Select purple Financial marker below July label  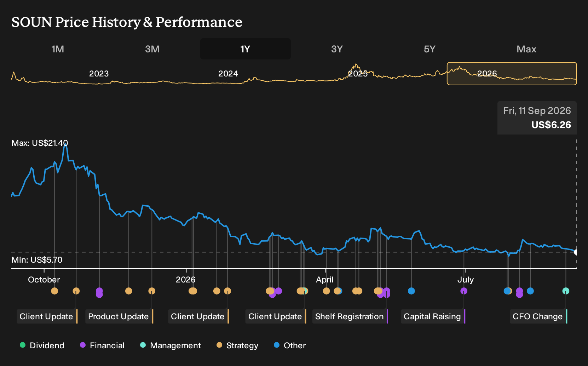click(x=464, y=291)
